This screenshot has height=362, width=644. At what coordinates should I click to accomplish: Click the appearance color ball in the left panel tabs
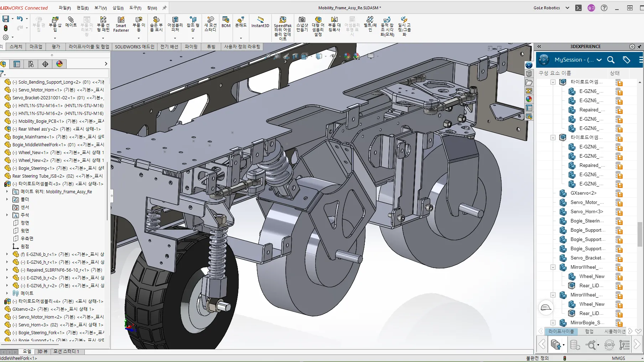click(x=59, y=64)
